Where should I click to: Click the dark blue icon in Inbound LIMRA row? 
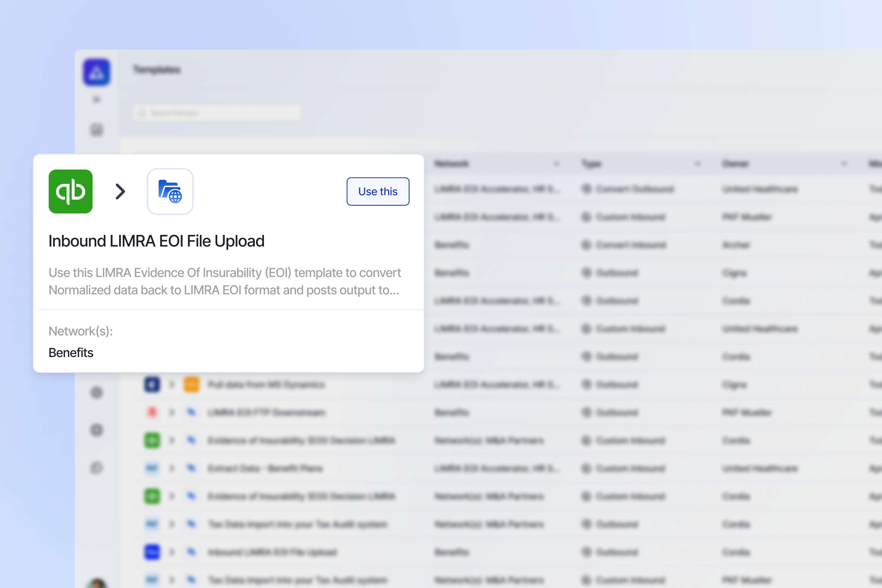point(152,552)
